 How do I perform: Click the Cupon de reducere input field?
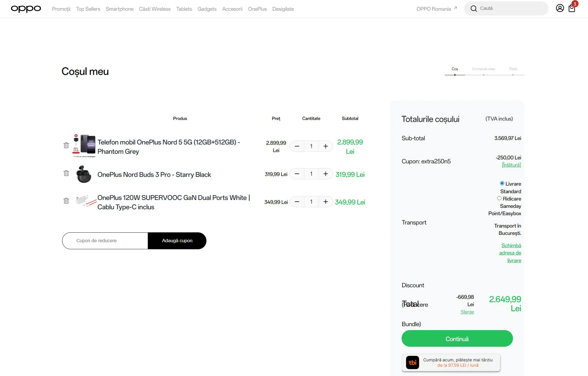pos(105,241)
